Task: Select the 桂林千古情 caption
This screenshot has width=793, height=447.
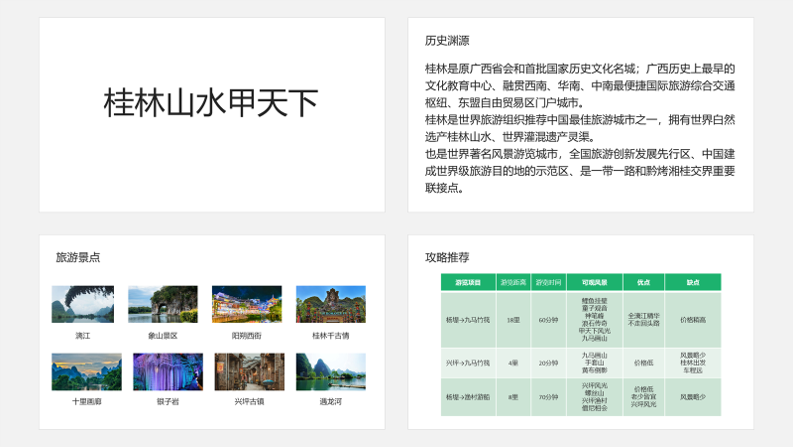Action: (x=331, y=336)
